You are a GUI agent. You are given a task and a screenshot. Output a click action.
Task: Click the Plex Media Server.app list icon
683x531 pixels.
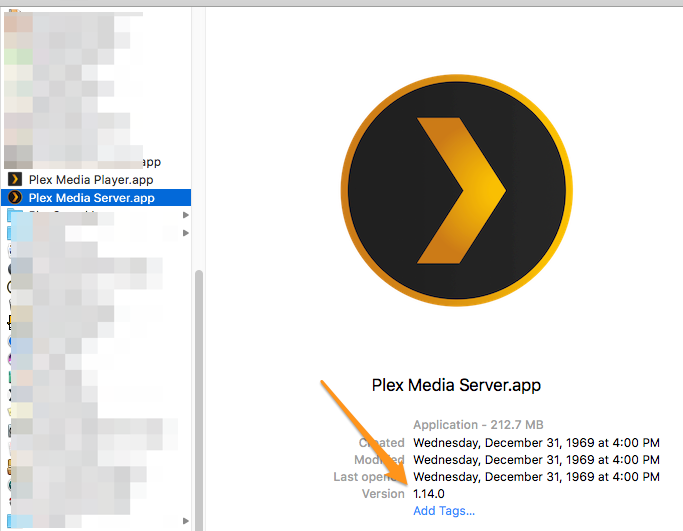[15, 198]
